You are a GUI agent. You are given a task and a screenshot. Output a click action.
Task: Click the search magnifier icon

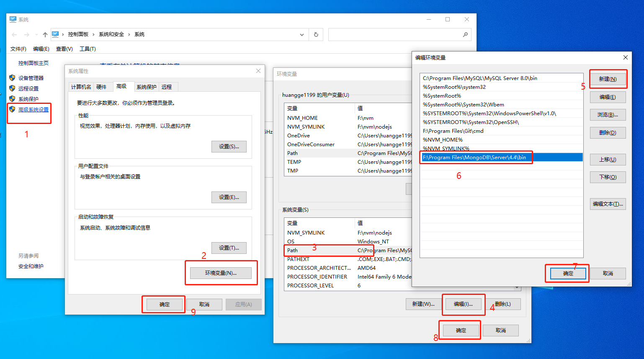point(465,35)
